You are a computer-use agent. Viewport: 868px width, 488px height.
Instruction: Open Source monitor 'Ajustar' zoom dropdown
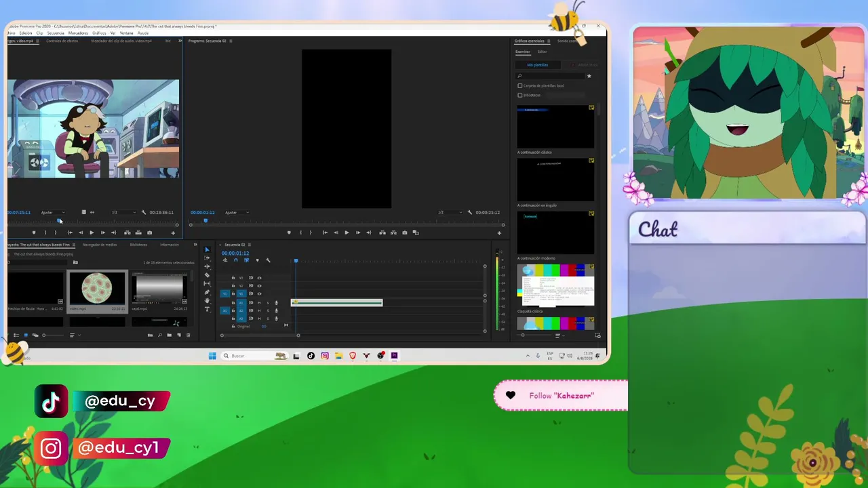53,212
